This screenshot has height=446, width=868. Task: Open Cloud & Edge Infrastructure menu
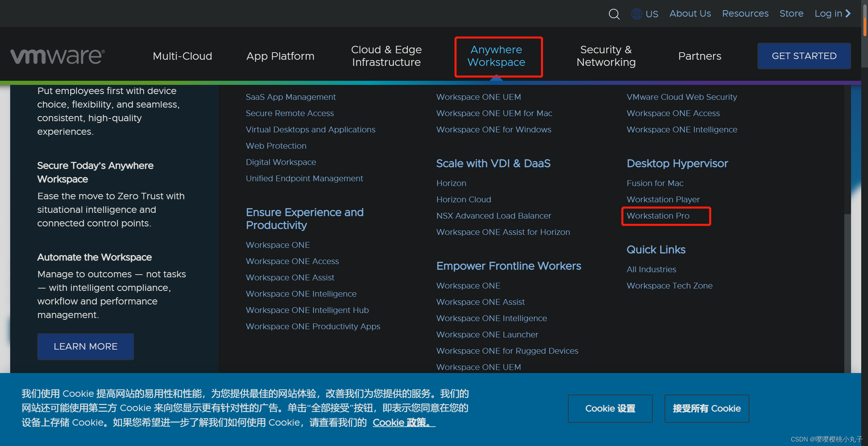[386, 56]
